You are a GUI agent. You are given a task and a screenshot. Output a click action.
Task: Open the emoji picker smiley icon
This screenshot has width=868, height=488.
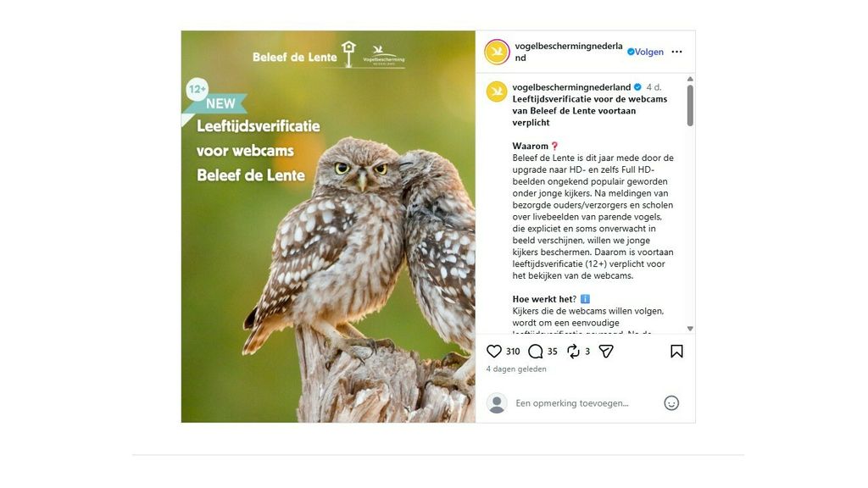pyautogui.click(x=672, y=402)
